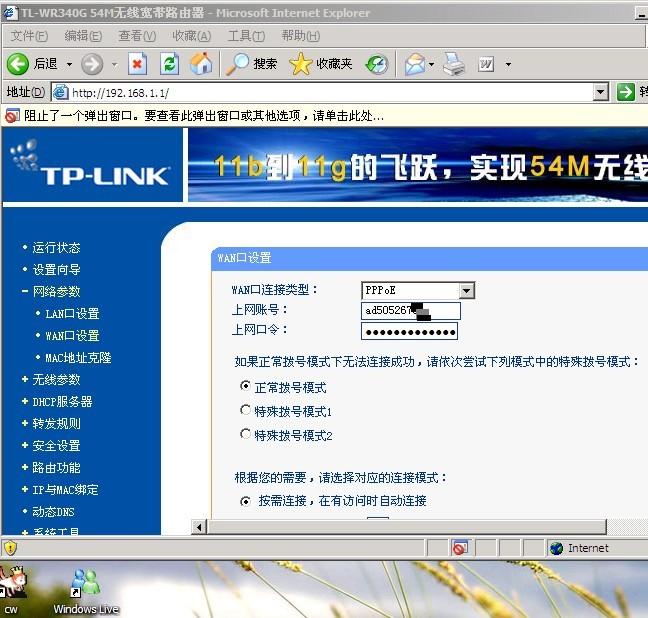The height and width of the screenshot is (618, 648).
Task: Open the 文件(F) menu
Action: (x=29, y=36)
